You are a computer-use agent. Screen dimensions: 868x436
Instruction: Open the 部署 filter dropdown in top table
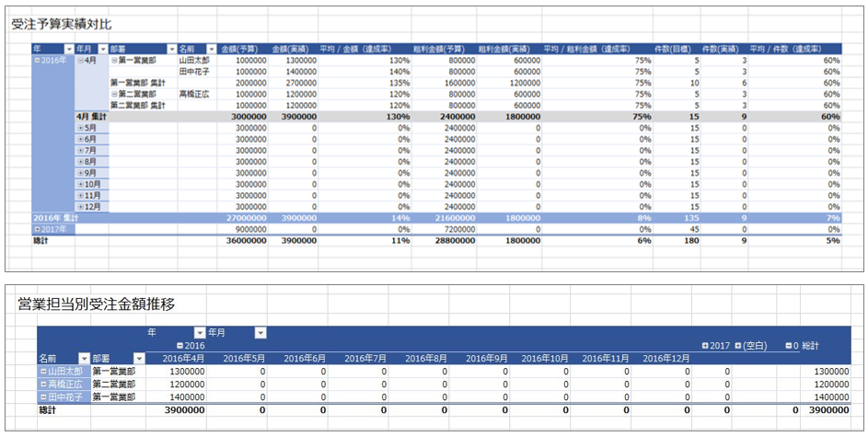pyautogui.click(x=171, y=49)
